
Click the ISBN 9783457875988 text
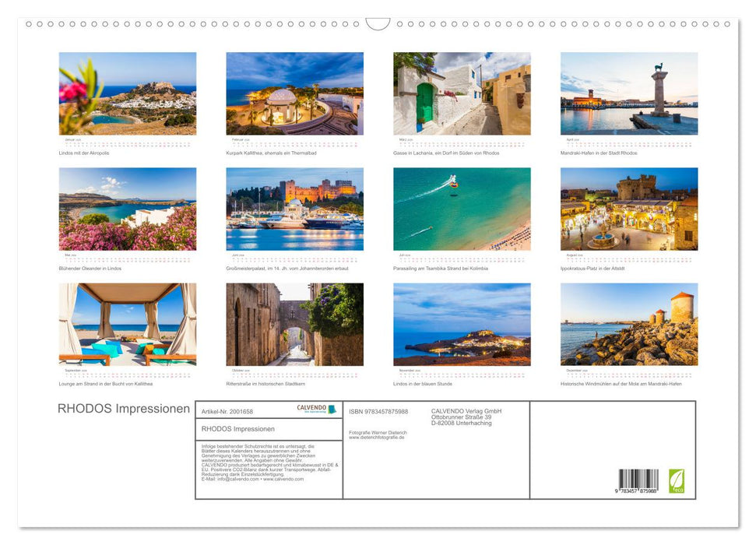click(x=378, y=411)
